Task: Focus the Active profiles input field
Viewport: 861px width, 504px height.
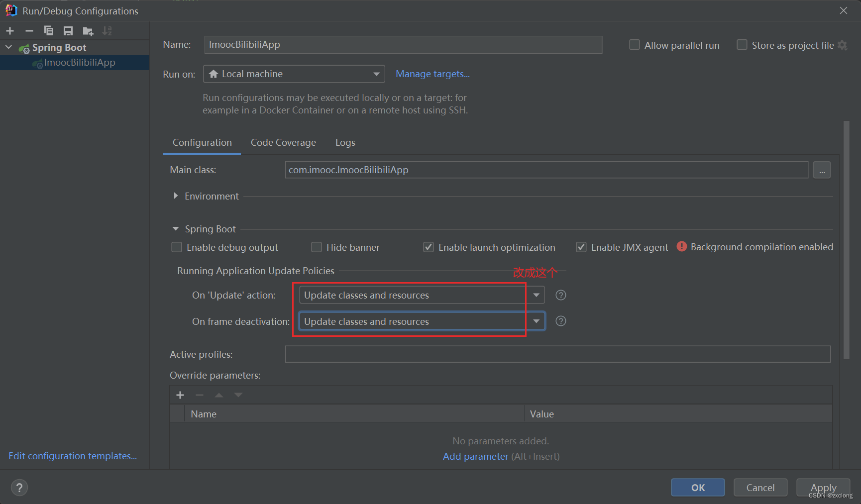Action: pos(558,354)
